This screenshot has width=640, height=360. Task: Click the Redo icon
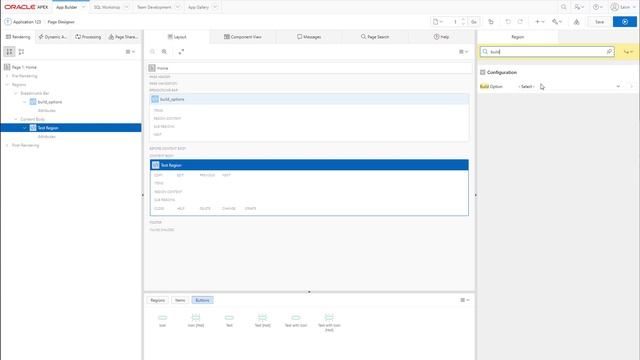[x=520, y=22]
